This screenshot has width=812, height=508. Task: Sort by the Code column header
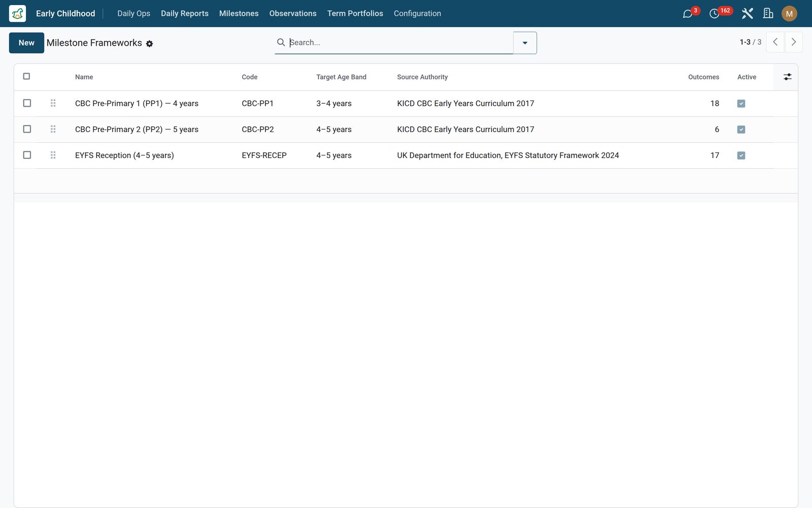click(249, 77)
